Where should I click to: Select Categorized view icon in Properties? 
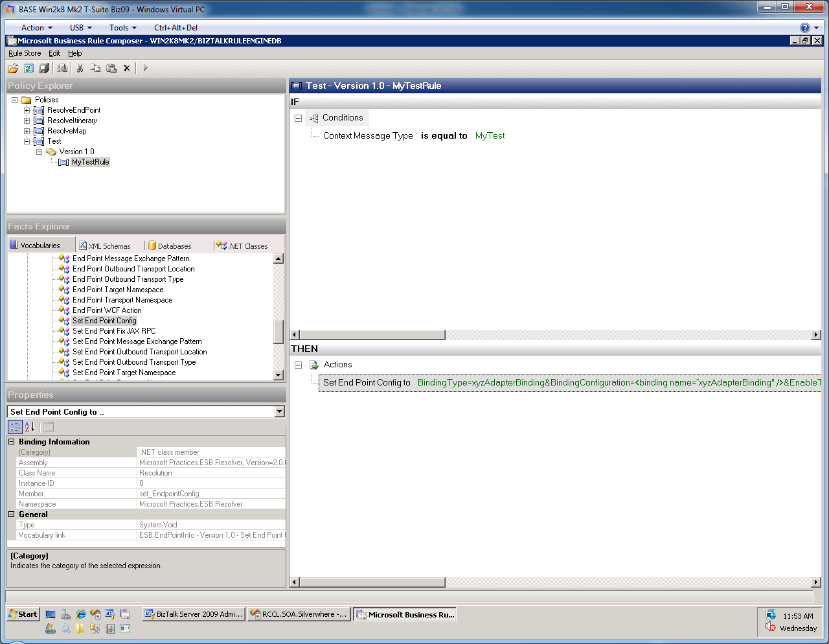coord(15,427)
